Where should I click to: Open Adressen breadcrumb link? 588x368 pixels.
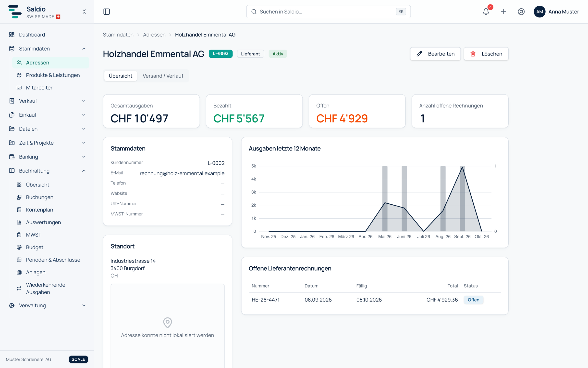(x=154, y=35)
